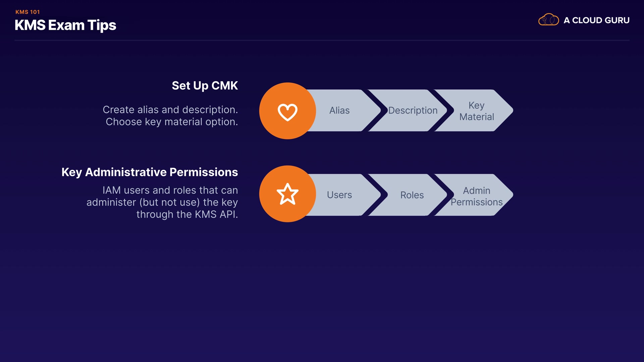Click the Set Up CMK heading
The height and width of the screenshot is (362, 644).
click(x=205, y=85)
